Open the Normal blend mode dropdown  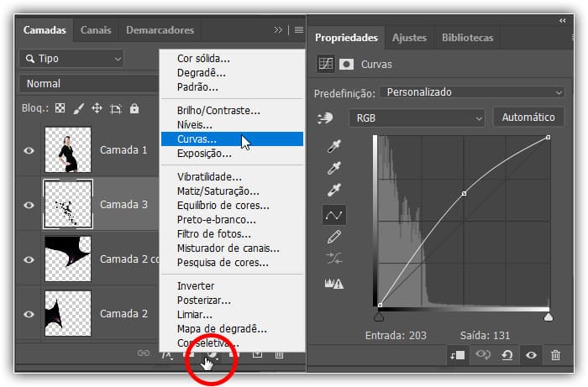pos(89,84)
